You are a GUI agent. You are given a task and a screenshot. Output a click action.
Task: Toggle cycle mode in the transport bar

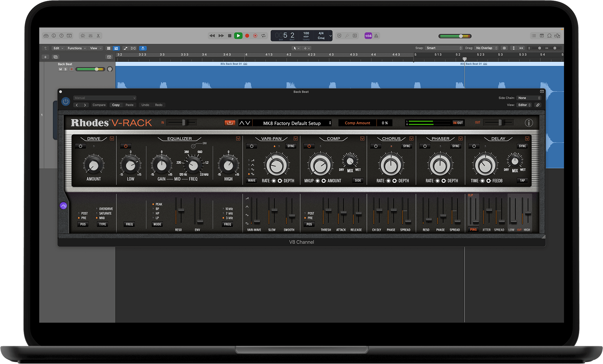263,36
